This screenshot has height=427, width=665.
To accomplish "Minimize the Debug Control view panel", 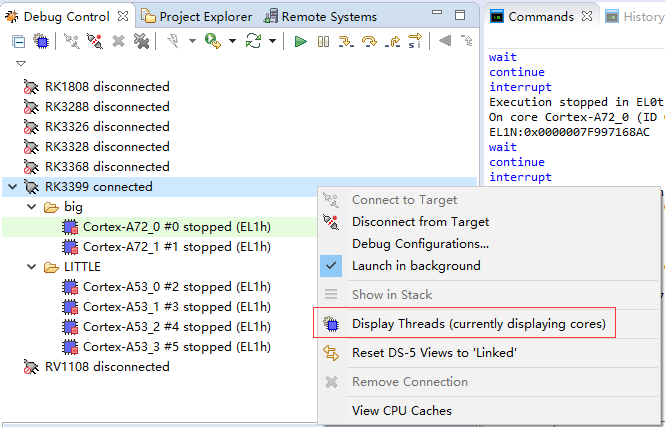I will (x=437, y=13).
